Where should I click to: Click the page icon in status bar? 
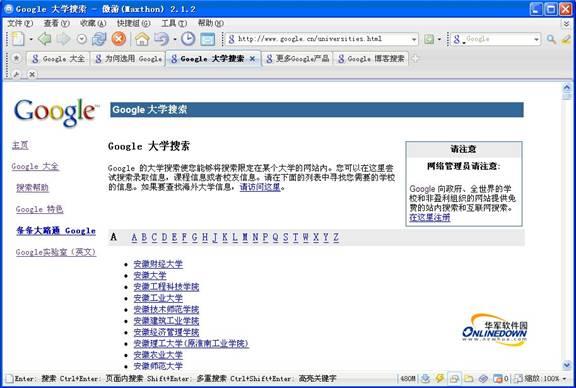click(9, 378)
